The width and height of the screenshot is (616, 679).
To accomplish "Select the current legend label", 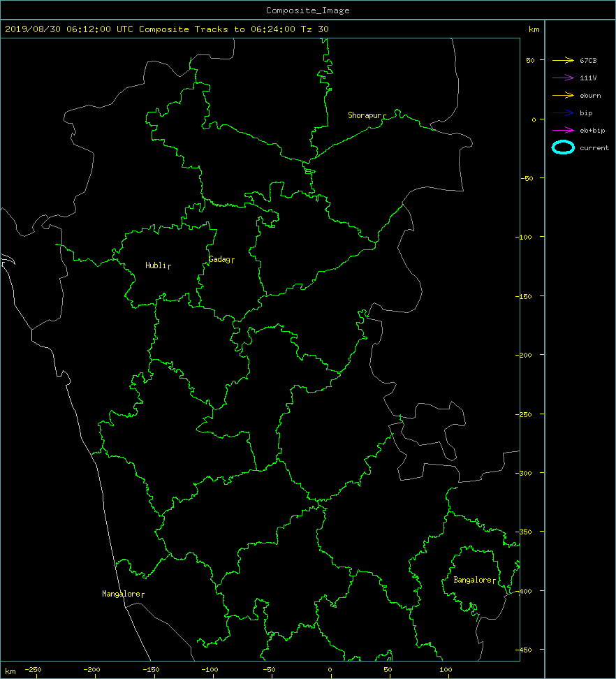I will point(594,147).
